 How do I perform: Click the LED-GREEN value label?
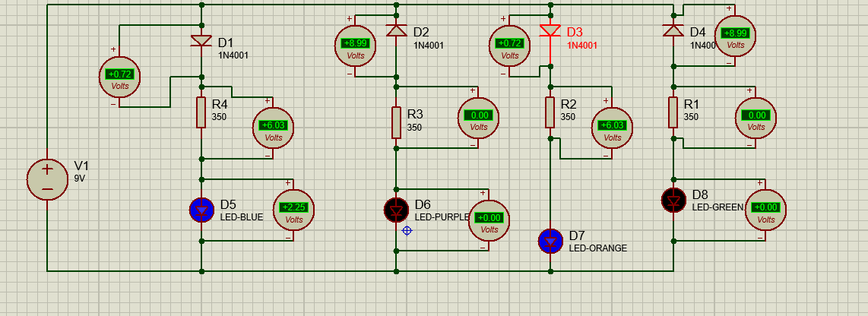pos(720,207)
